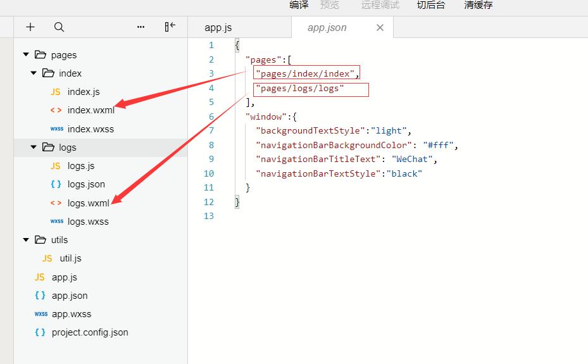
Task: Click 切后台 in the top toolbar
Action: (x=431, y=5)
